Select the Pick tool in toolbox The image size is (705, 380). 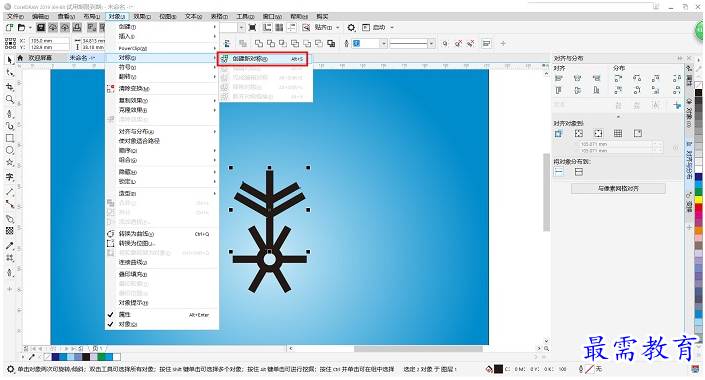coord(9,59)
